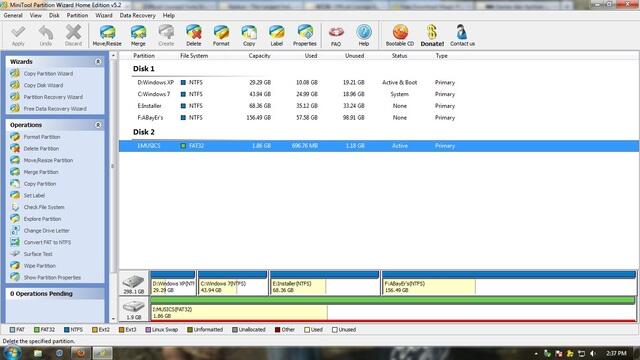The height and width of the screenshot is (360, 640).
Task: Click F:ABayEr's block in disk map
Action: pos(509,283)
